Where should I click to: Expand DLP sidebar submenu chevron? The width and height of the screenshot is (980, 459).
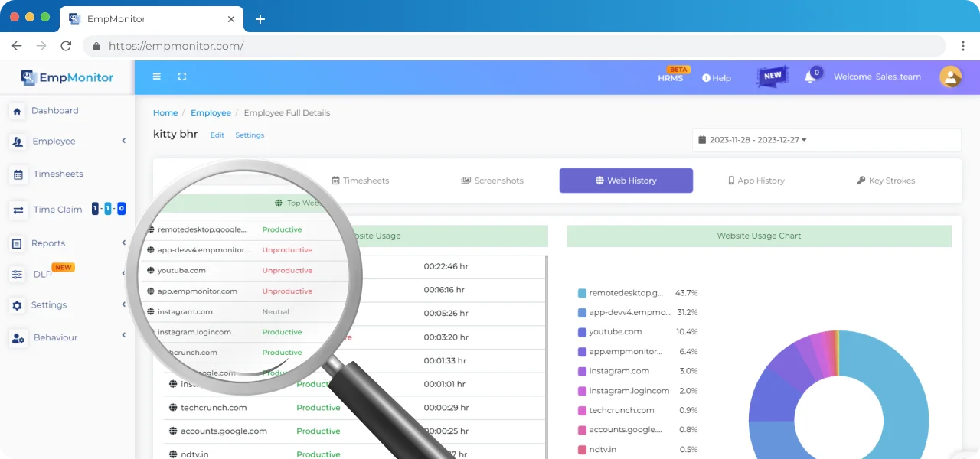[124, 273]
